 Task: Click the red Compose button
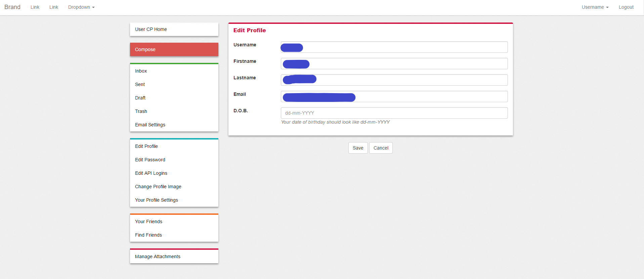point(174,49)
